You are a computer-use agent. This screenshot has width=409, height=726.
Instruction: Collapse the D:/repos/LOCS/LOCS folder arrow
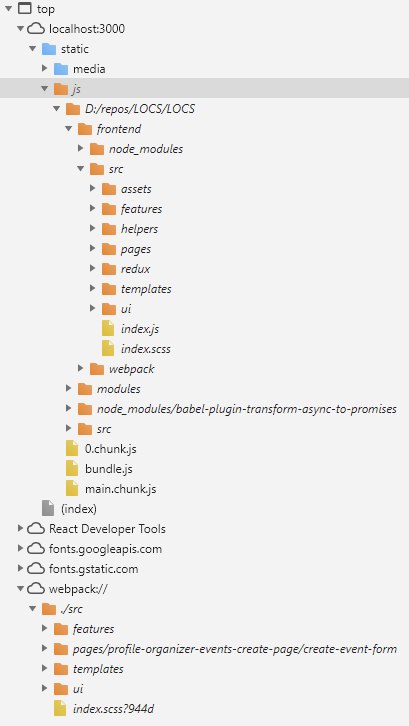(x=57, y=109)
